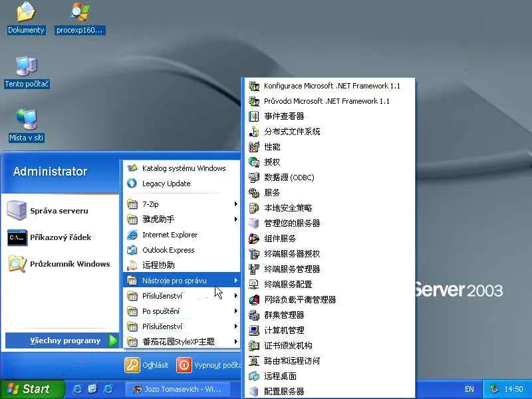Select the procexp160 desktop icon
The width and height of the screenshot is (532, 399).
coord(80,18)
